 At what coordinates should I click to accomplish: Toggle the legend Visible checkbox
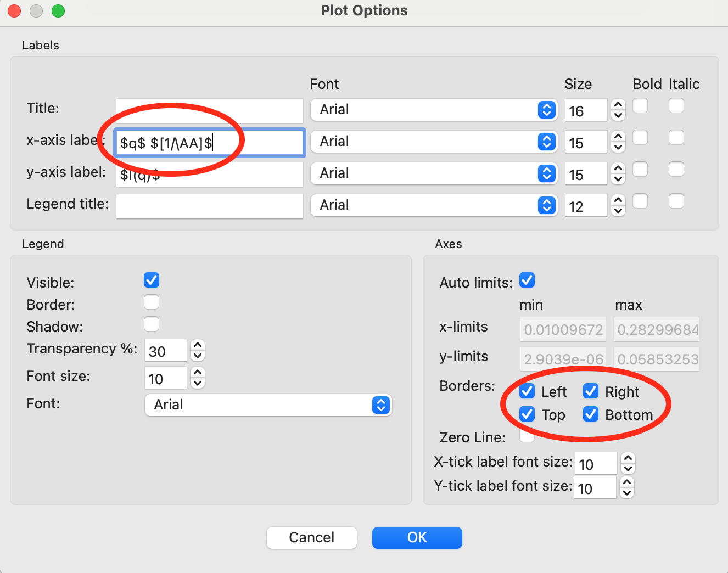(x=152, y=280)
